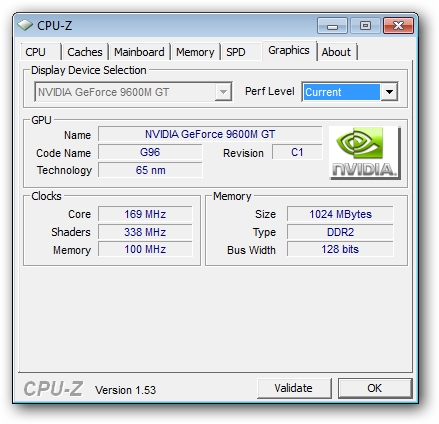Select the Current perf level field
This screenshot has height=424, width=439.
tap(342, 92)
